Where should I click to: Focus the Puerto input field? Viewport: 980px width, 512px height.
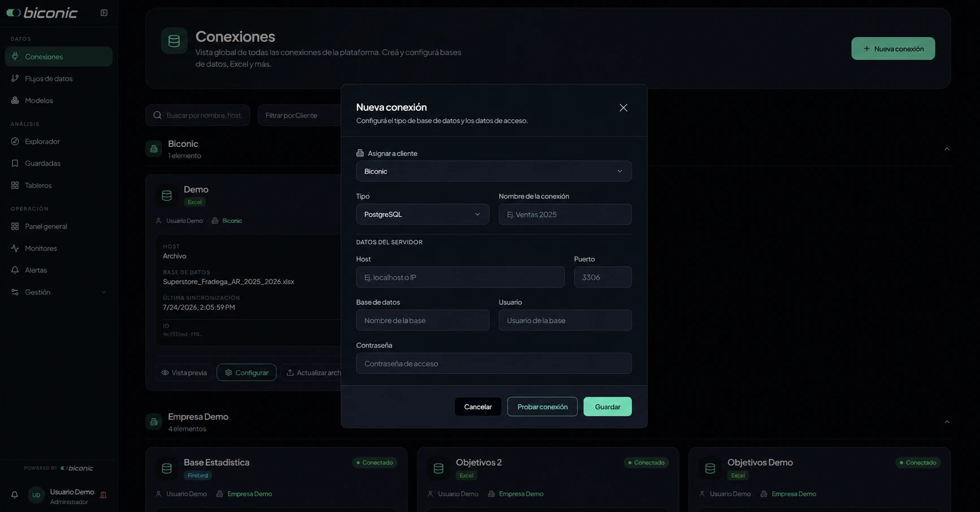click(603, 277)
